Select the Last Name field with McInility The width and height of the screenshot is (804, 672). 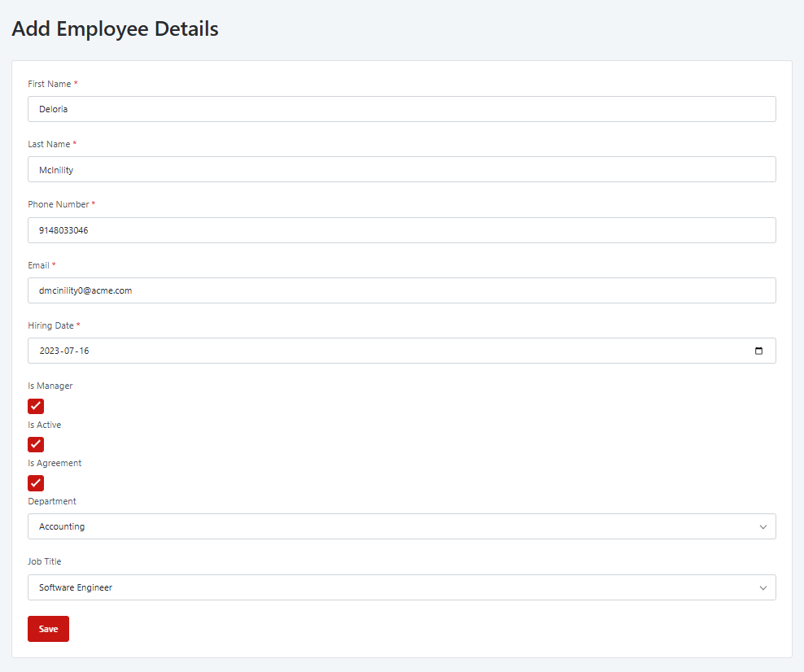401,170
